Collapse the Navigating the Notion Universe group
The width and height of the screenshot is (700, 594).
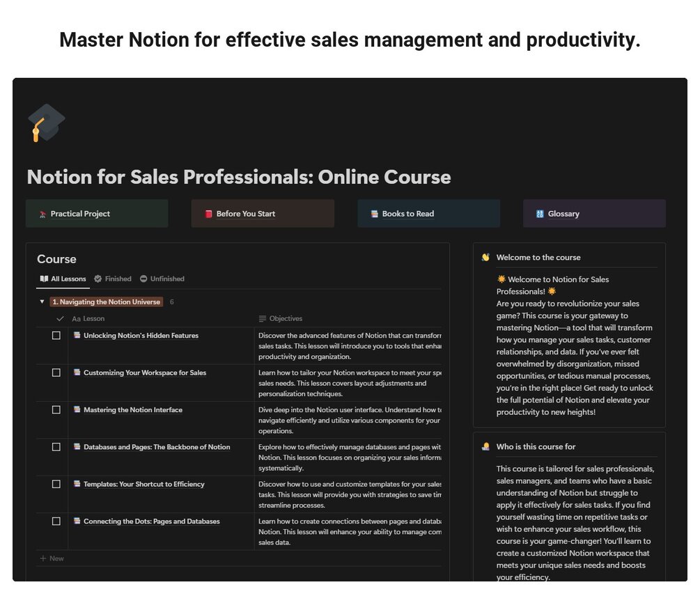[x=42, y=302]
